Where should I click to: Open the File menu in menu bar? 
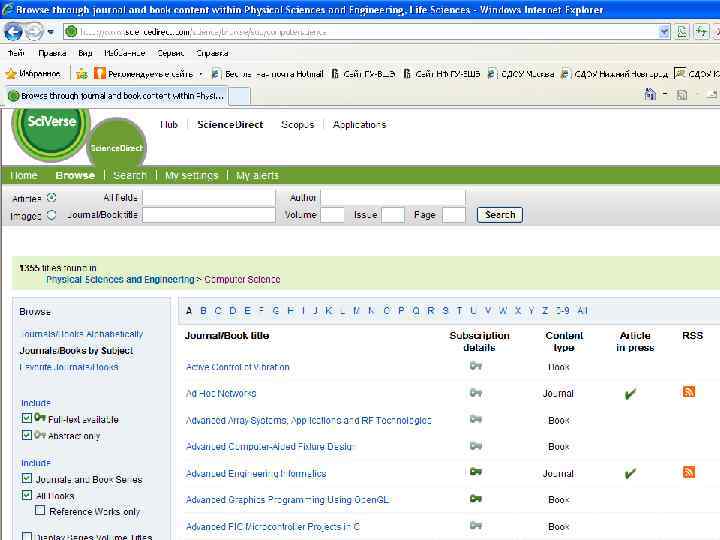point(16,53)
